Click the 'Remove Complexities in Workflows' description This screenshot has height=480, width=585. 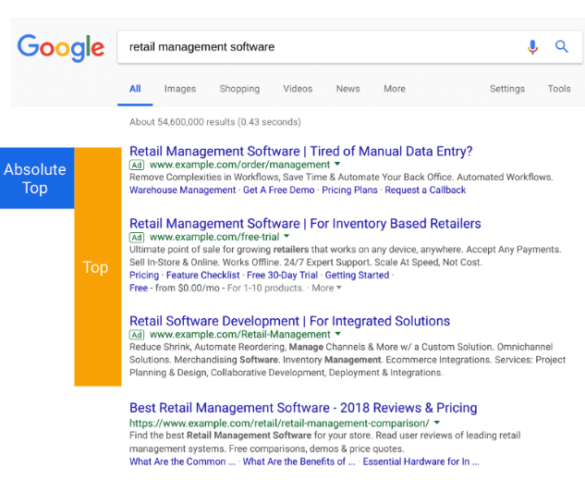coord(341,177)
